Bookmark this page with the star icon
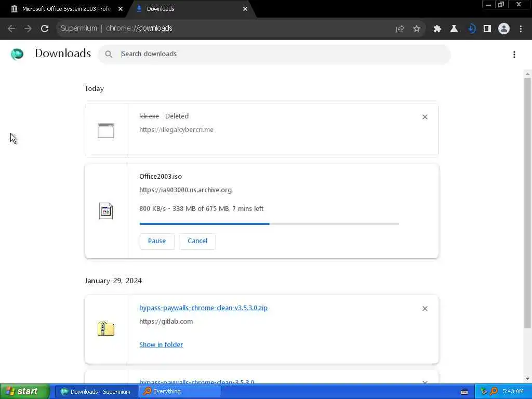Image resolution: width=532 pixels, height=399 pixels. (x=417, y=29)
